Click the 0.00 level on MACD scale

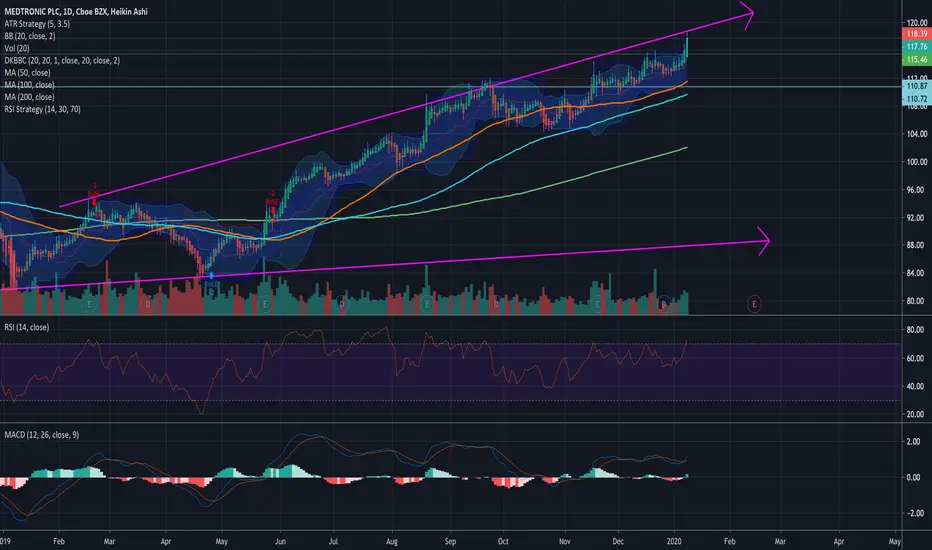(914, 477)
